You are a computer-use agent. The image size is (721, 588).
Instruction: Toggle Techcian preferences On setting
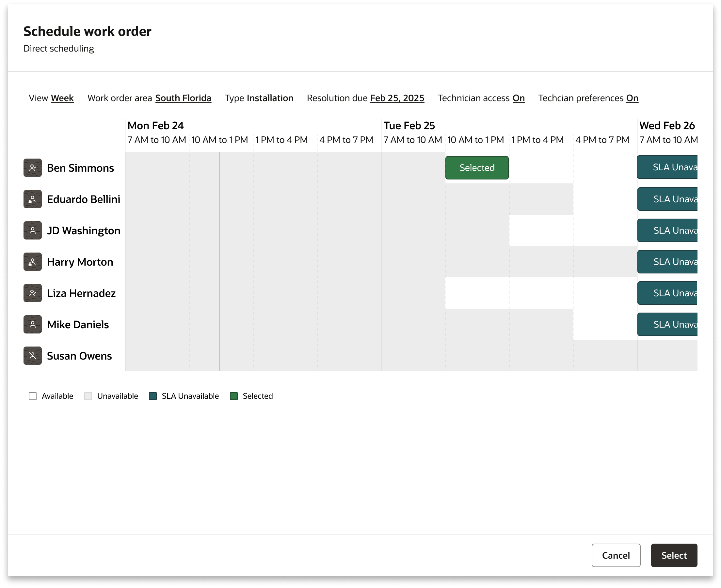pos(632,98)
